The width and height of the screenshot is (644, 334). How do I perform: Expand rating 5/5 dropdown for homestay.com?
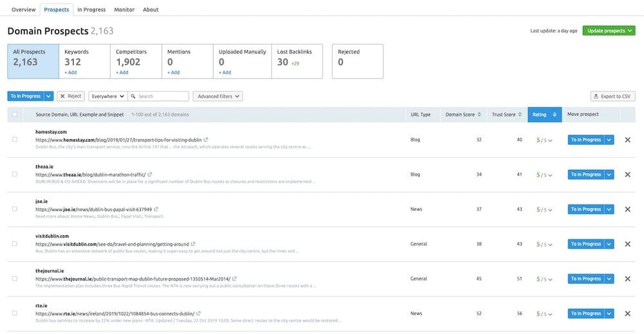[544, 140]
